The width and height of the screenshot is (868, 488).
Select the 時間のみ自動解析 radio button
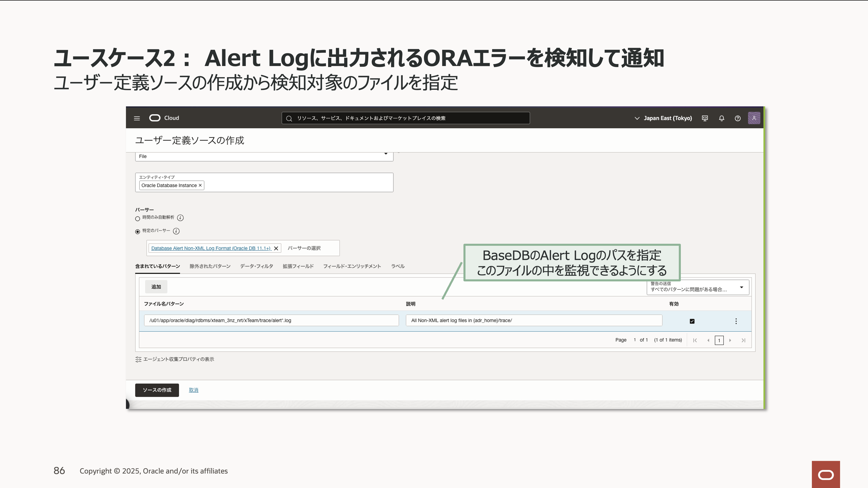click(137, 219)
